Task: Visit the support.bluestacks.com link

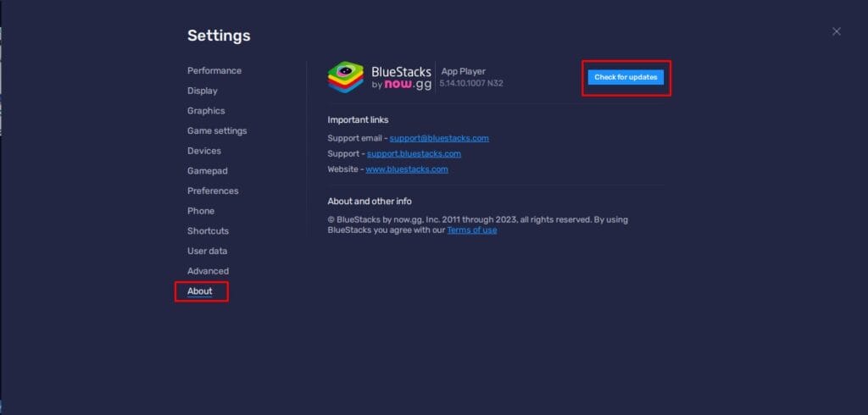Action: [414, 154]
